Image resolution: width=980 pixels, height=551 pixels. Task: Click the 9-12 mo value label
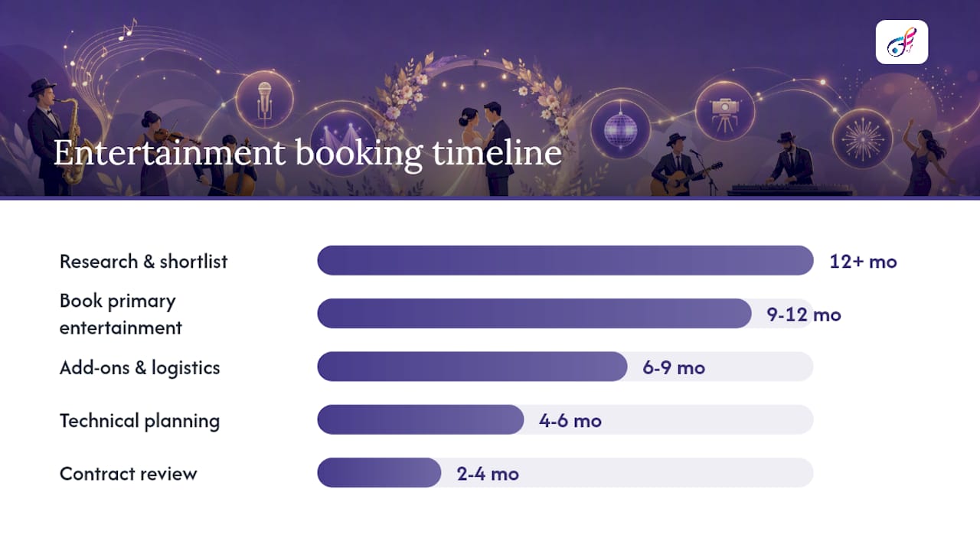(x=804, y=315)
